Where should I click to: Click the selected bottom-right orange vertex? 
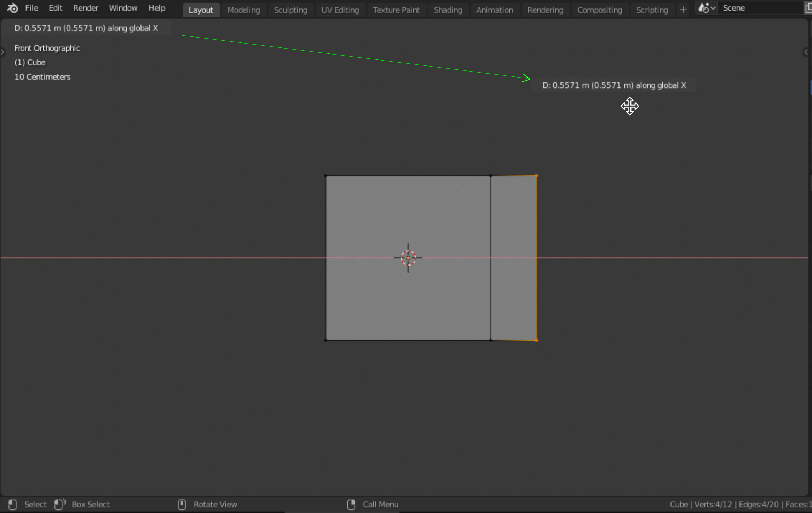pyautogui.click(x=536, y=340)
